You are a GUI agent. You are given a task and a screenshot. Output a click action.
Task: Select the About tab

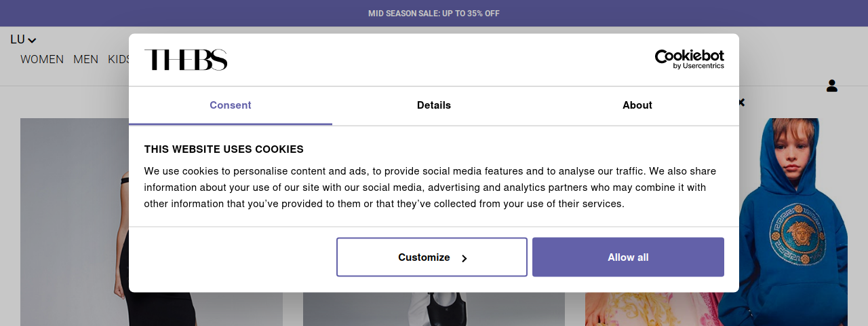[637, 105]
